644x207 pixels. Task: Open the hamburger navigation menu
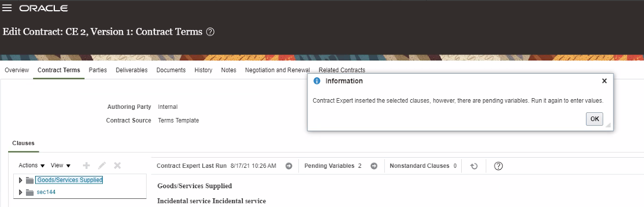(7, 9)
